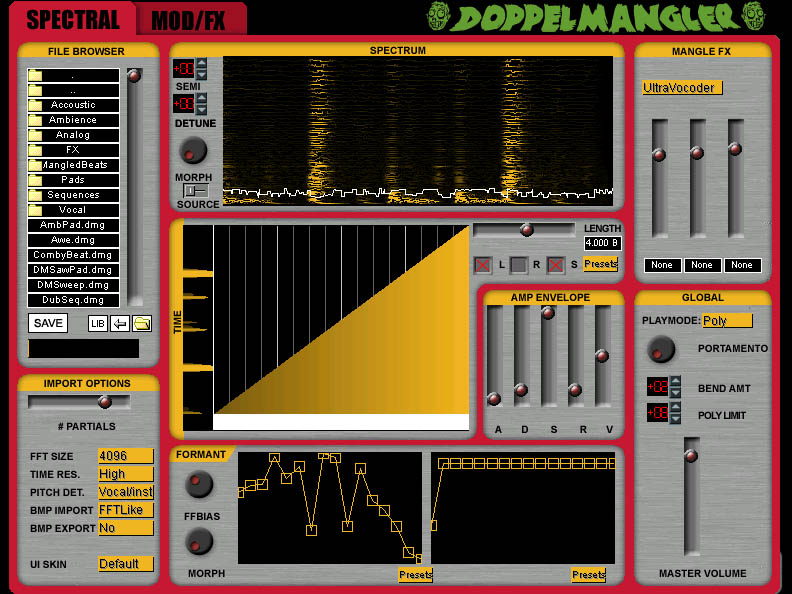Image resolution: width=792 pixels, height=594 pixels.
Task: Click the SAVE button
Action: click(48, 323)
